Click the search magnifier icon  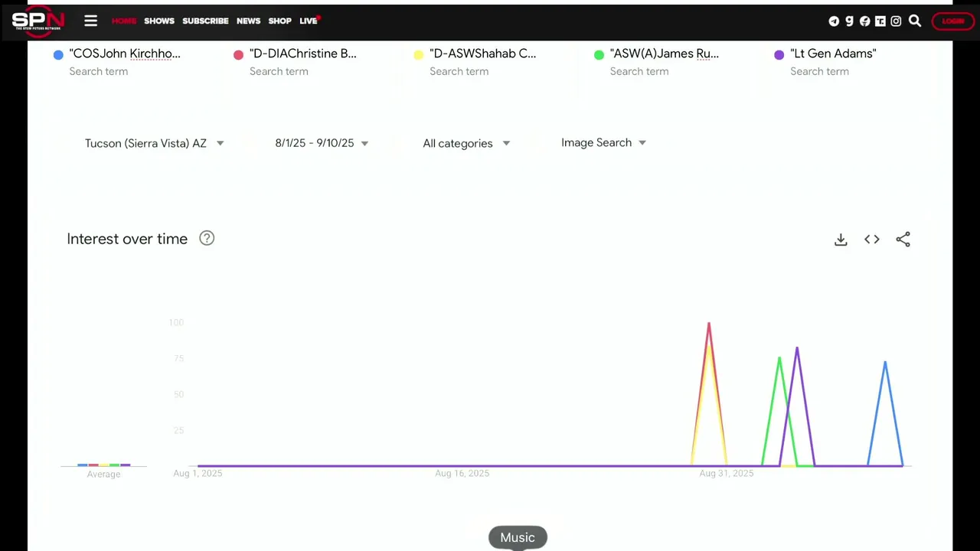click(915, 21)
